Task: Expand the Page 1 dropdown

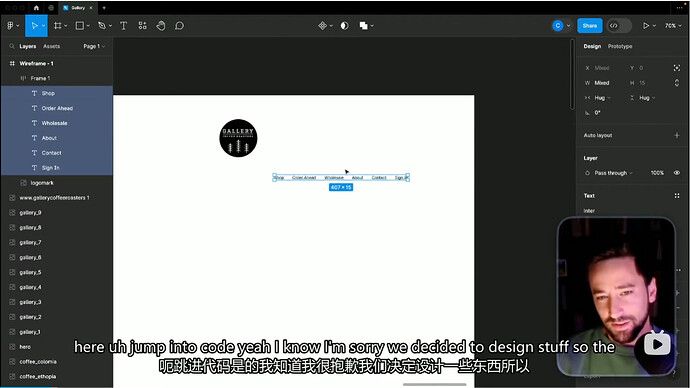Action: 94,46
